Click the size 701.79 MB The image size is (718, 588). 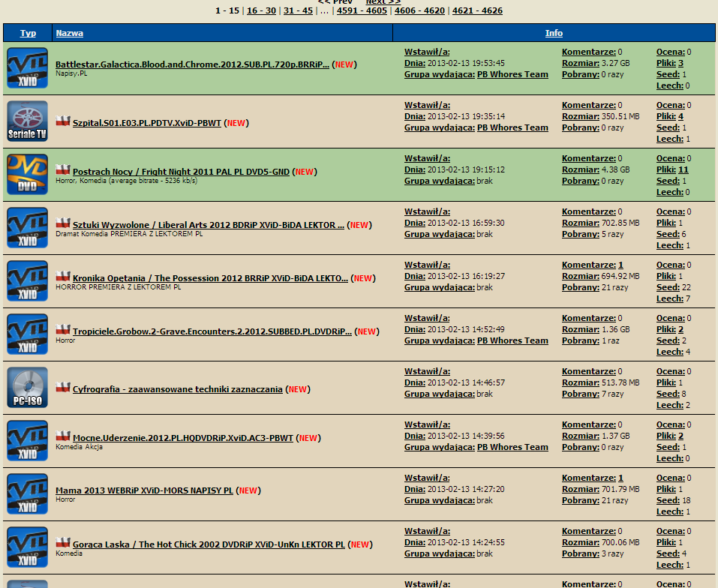click(620, 489)
